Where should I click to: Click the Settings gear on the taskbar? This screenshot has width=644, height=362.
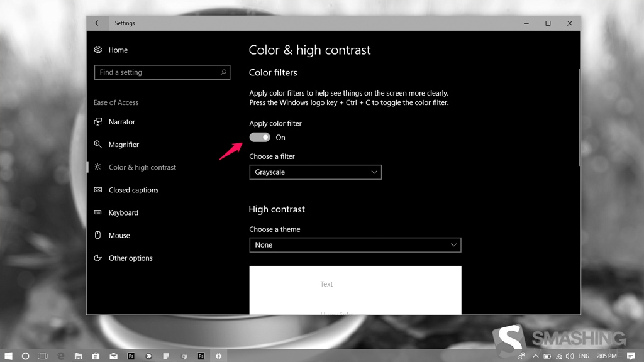pyautogui.click(x=218, y=356)
